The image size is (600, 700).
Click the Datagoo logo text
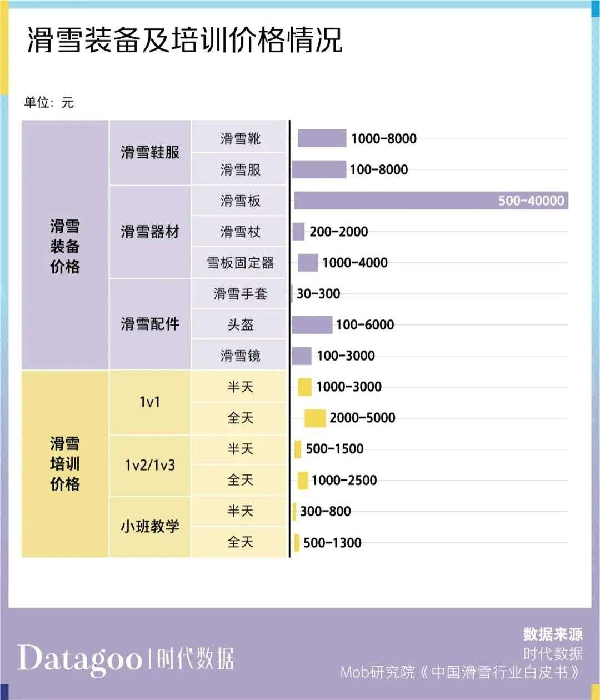pos(79,659)
